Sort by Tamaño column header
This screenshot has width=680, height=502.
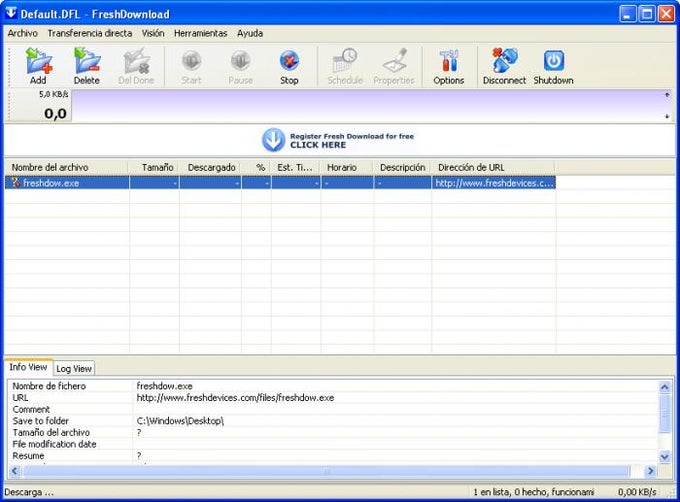click(x=154, y=167)
